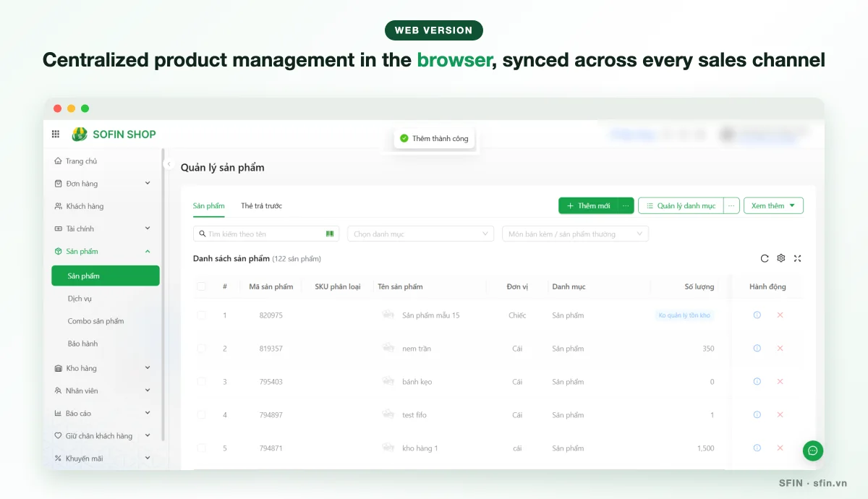
Task: Open Xem thêm dropdown button
Action: pos(773,205)
